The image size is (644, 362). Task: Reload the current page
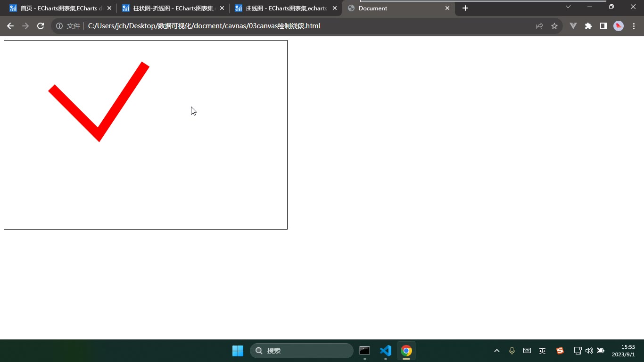[41, 26]
